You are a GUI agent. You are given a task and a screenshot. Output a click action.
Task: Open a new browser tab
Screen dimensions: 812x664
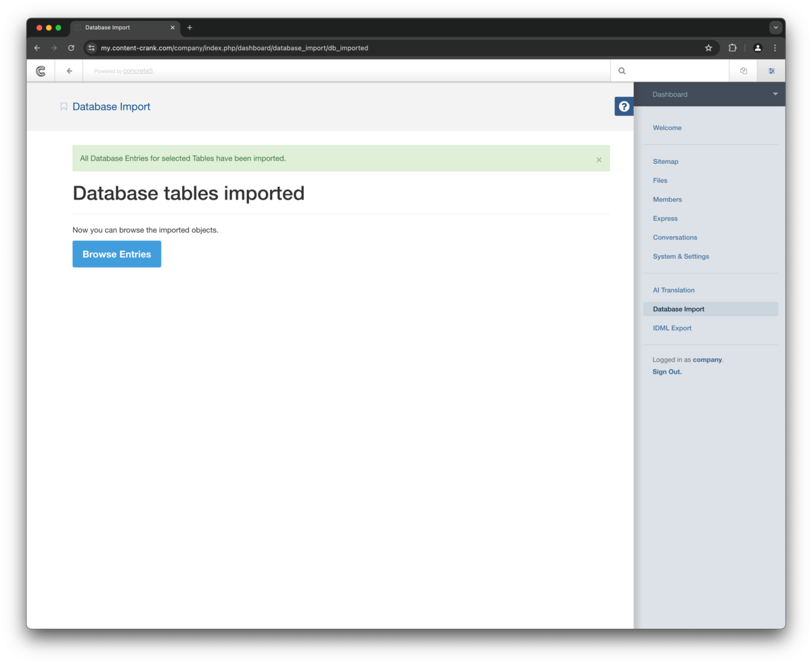[189, 28]
